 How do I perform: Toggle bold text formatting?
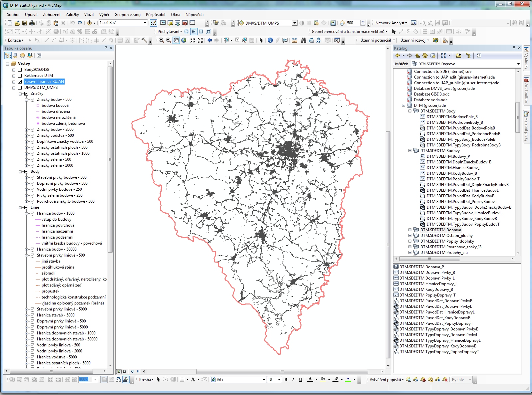coord(286,379)
